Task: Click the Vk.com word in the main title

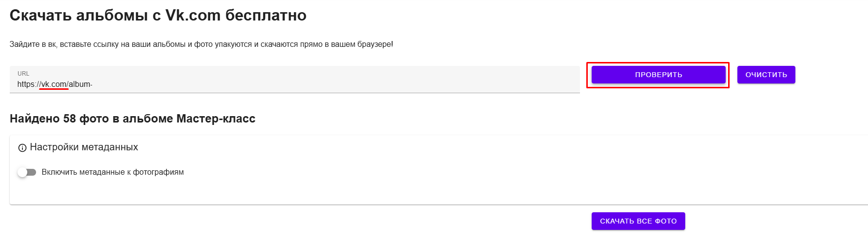Action: [x=193, y=16]
